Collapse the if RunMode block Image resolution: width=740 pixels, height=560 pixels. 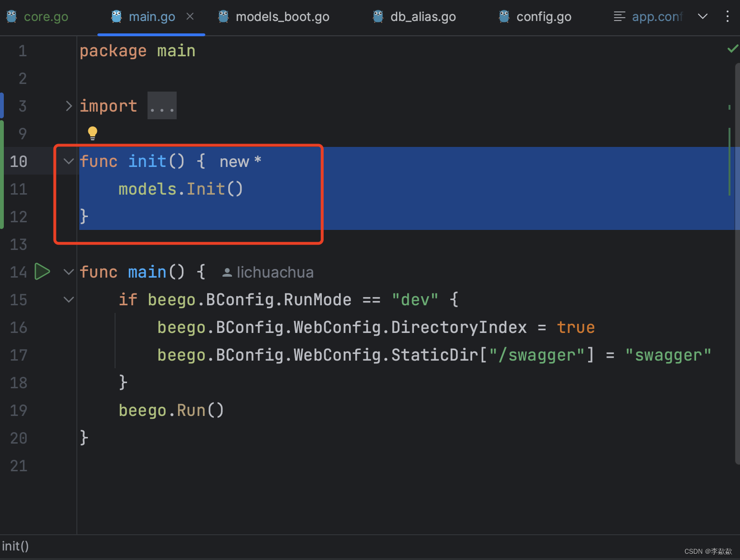(68, 299)
